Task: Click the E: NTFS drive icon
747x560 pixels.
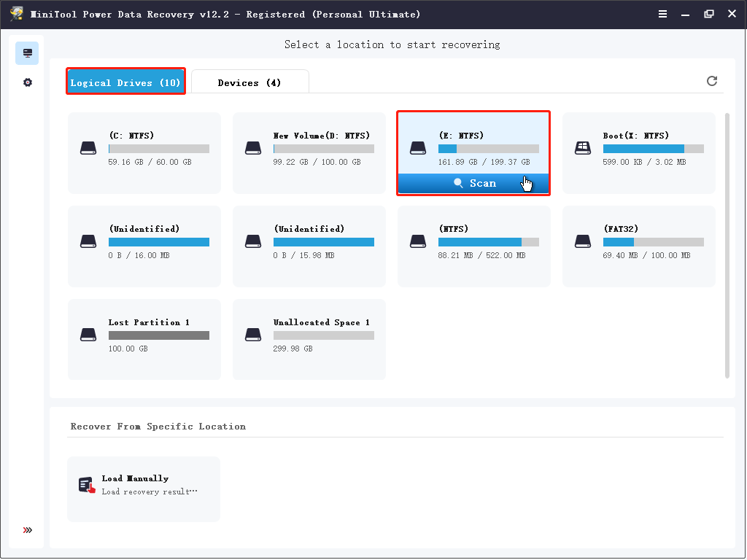Action: (x=418, y=148)
